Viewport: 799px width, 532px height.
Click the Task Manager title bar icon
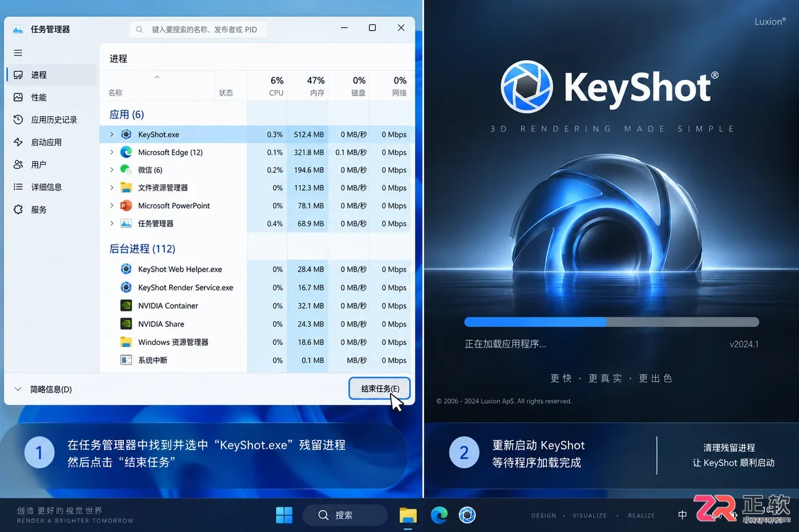(18, 29)
